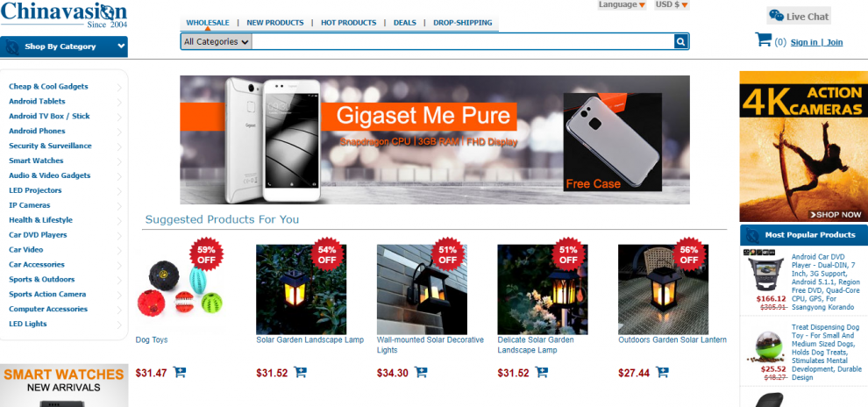Expand Shop By Category menu
The height and width of the screenshot is (407, 868).
click(x=64, y=46)
